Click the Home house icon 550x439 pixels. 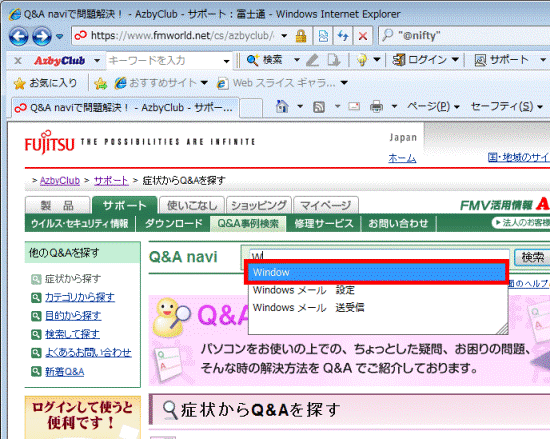(282, 106)
